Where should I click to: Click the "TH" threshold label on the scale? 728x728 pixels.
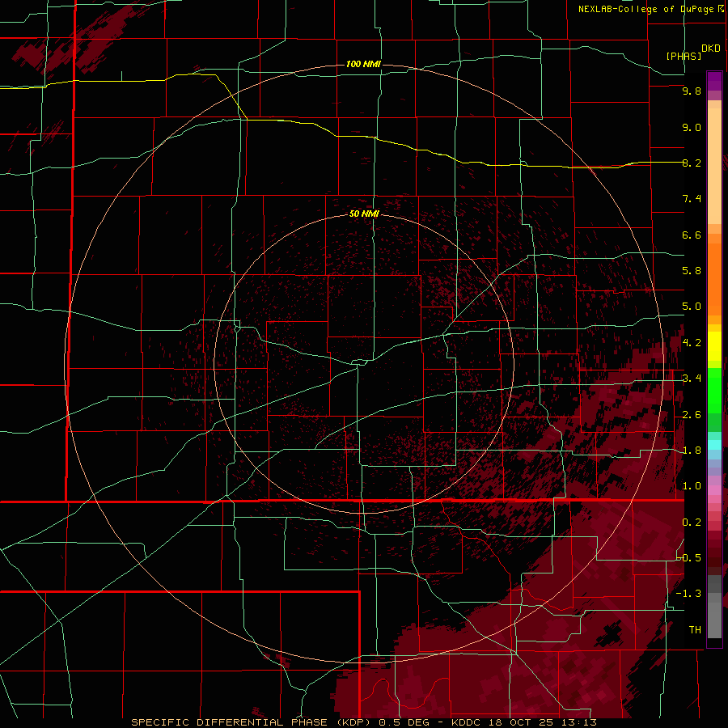pos(695,630)
